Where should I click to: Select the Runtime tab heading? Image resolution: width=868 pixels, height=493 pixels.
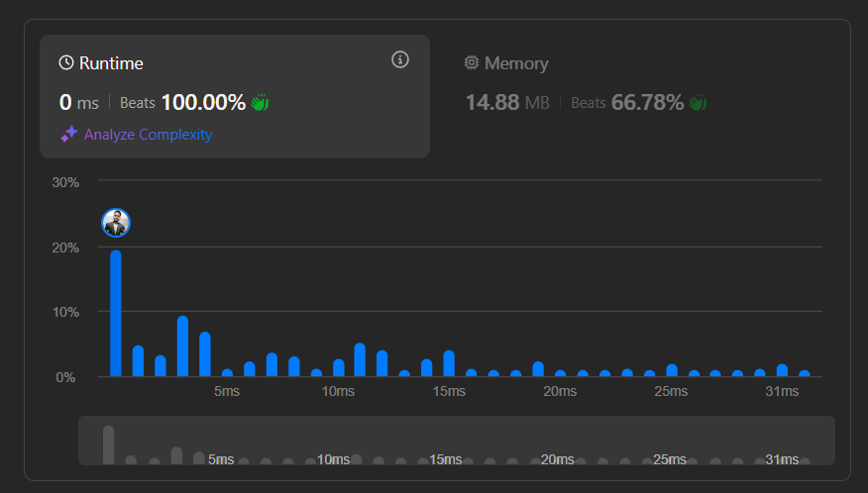click(111, 63)
